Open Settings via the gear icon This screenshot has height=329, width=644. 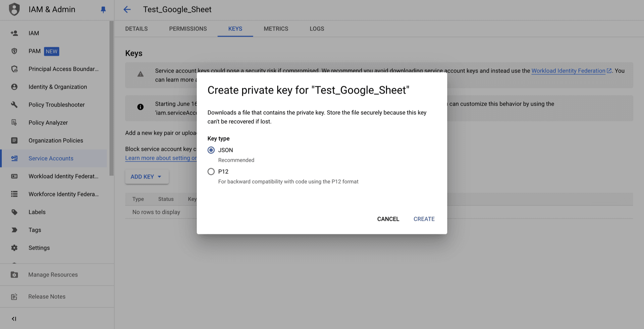(x=14, y=248)
